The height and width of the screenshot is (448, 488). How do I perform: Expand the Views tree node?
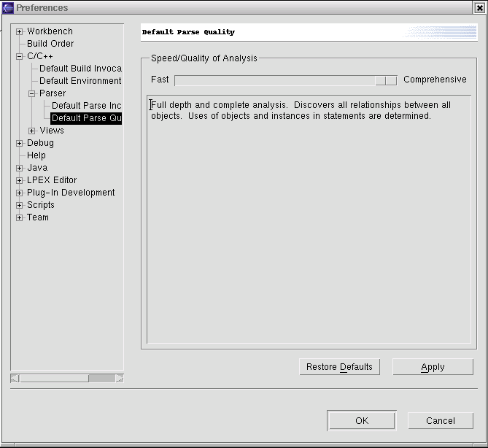click(32, 131)
